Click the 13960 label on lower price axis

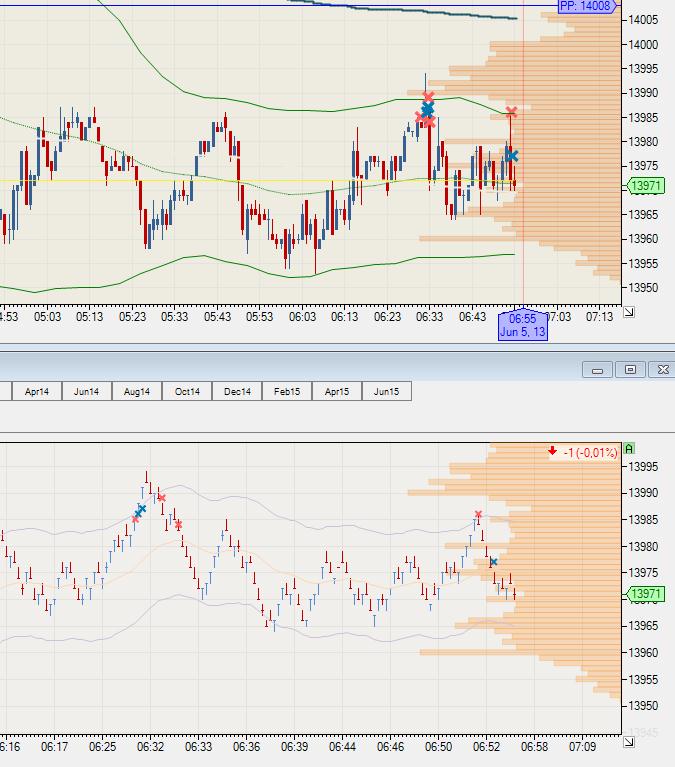[643, 653]
